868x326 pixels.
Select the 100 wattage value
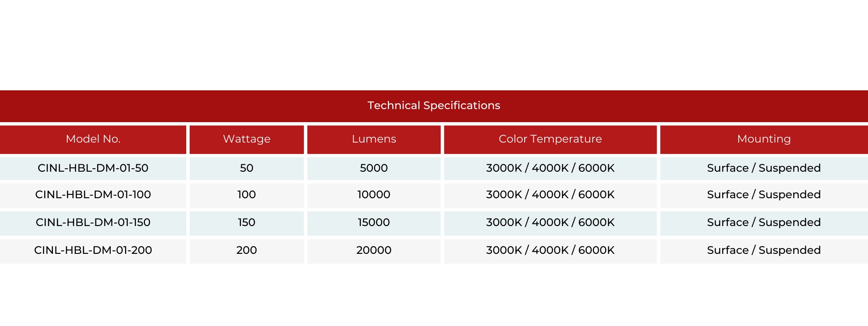click(247, 195)
